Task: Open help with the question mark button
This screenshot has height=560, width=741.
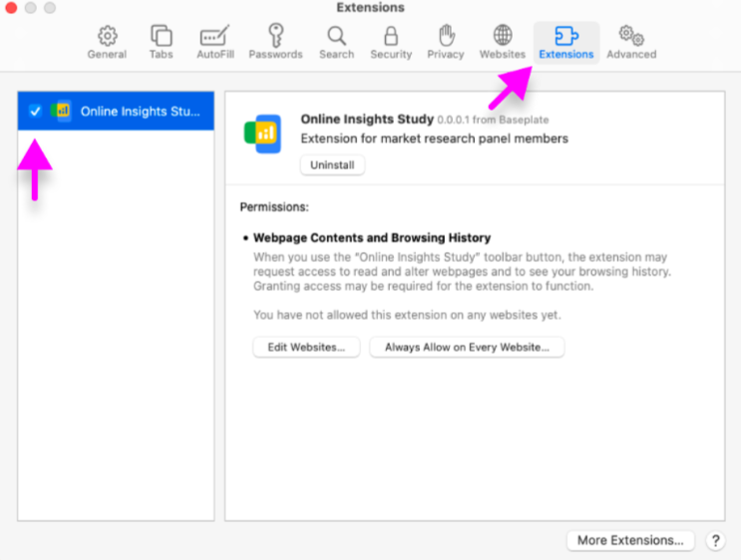Action: click(x=715, y=541)
